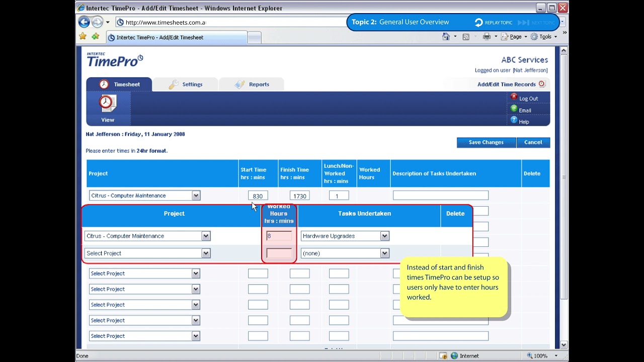
Task: Open the View timesheet icon
Action: pyautogui.click(x=108, y=103)
